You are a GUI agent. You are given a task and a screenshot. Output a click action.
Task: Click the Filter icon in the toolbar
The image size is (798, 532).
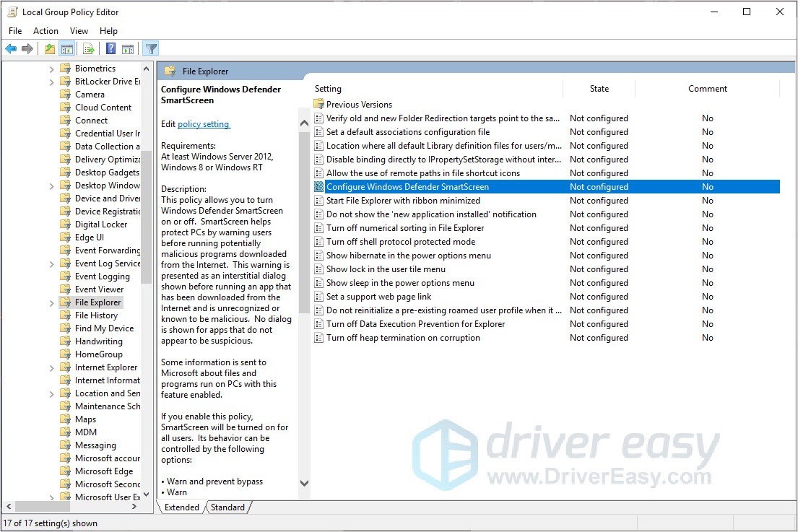tap(150, 48)
